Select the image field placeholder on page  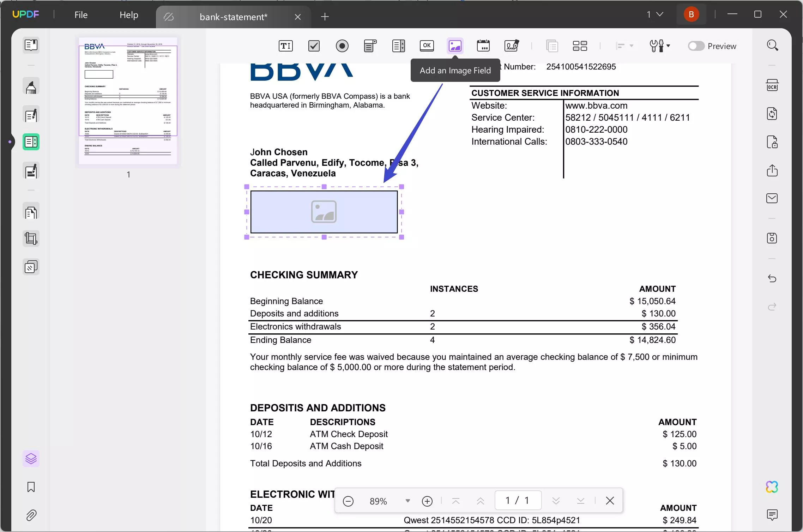(324, 212)
